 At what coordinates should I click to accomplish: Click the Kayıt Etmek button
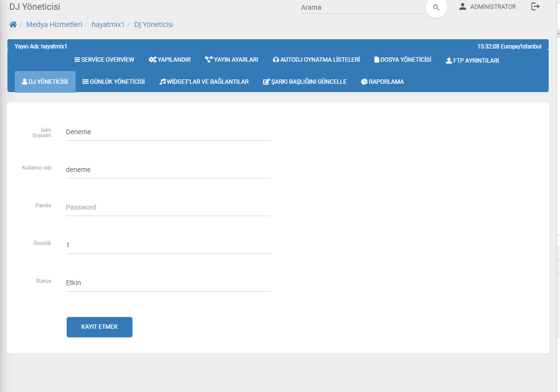pos(99,327)
